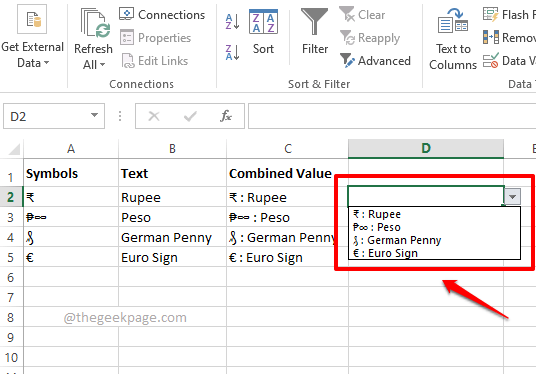Open the cell D2 validation dropdown arrow
The image size is (536, 374).
512,197
